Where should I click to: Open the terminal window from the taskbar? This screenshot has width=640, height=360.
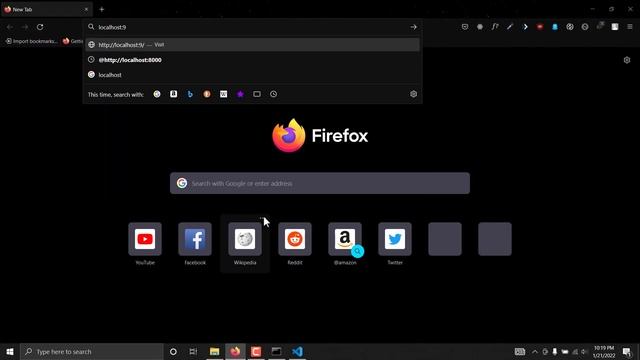(x=276, y=351)
